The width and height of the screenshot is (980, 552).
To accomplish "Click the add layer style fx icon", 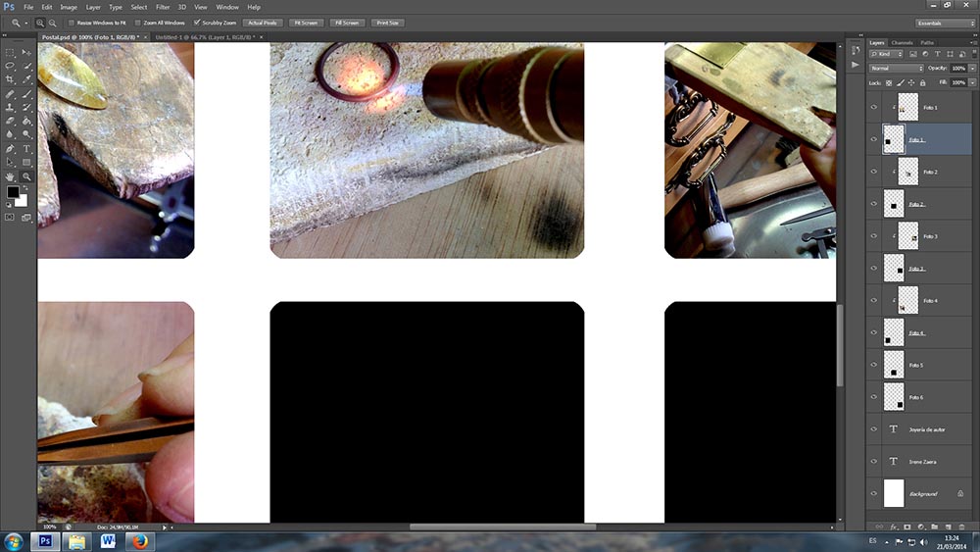I will (x=893, y=527).
